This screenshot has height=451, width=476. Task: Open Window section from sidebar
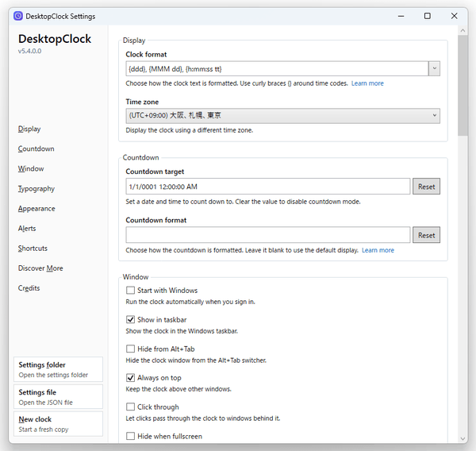click(31, 168)
